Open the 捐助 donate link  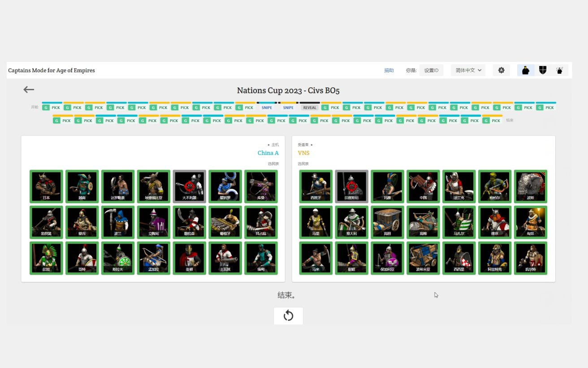click(x=389, y=70)
